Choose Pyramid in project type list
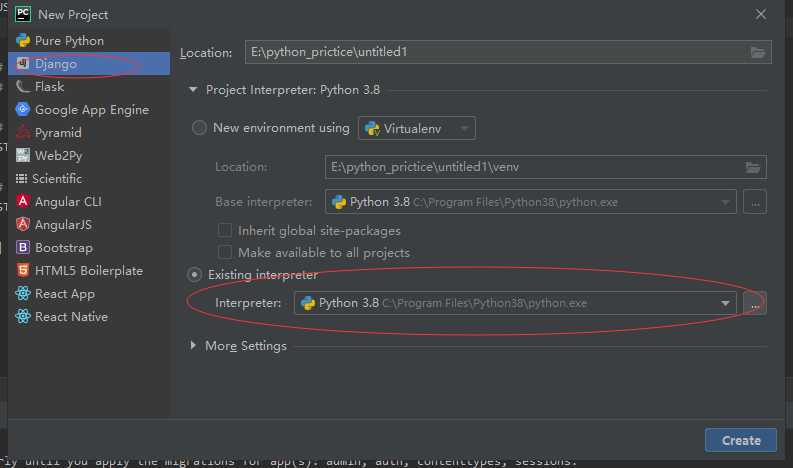 coord(58,133)
